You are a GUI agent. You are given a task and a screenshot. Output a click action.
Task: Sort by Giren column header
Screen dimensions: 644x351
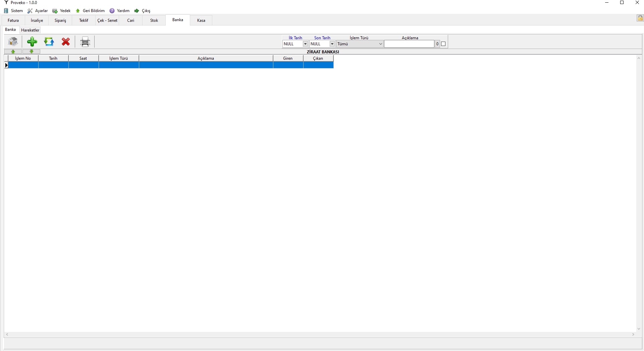pyautogui.click(x=288, y=58)
